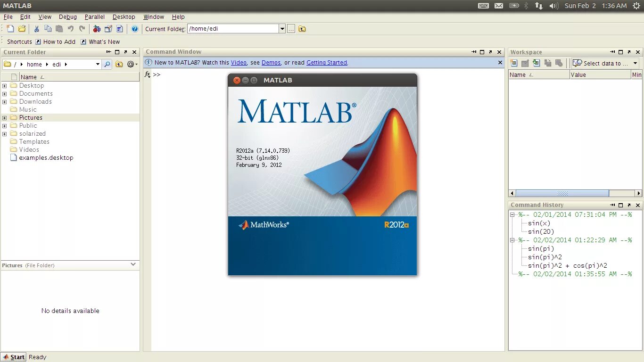
Task: Open the Profiler toolbar icon
Action: 120,29
